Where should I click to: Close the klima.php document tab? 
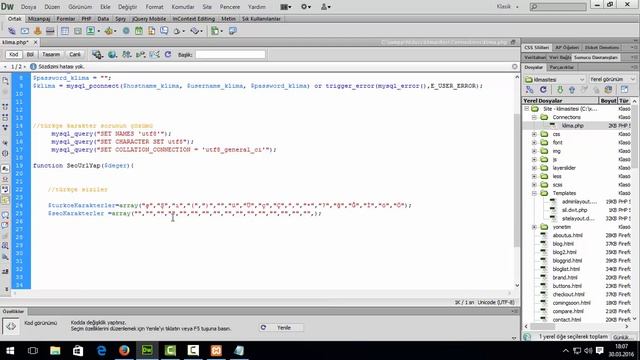click(x=36, y=42)
